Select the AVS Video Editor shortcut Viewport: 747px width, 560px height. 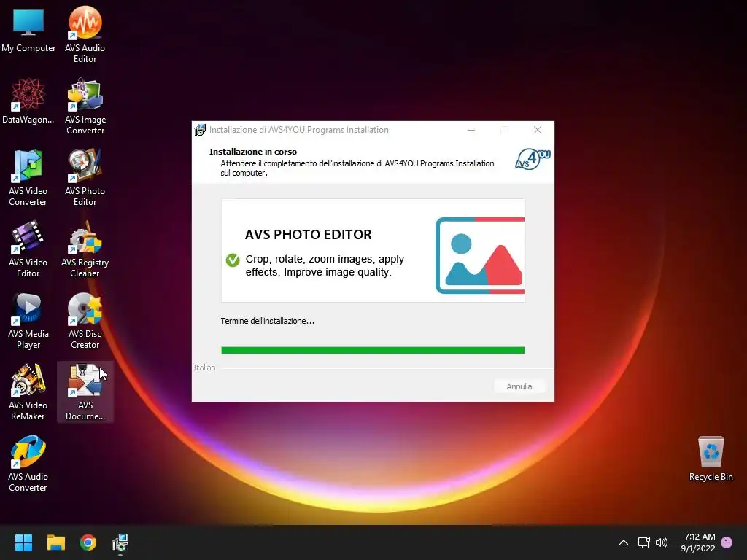28,249
